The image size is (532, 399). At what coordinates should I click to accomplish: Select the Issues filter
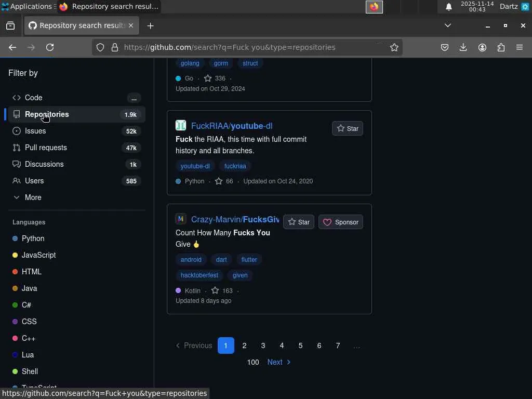click(x=77, y=131)
